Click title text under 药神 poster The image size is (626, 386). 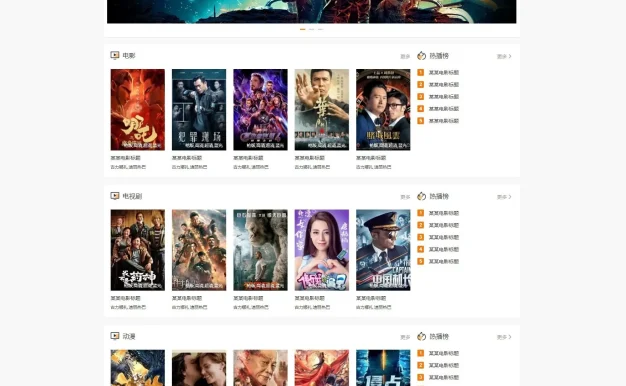coord(125,298)
